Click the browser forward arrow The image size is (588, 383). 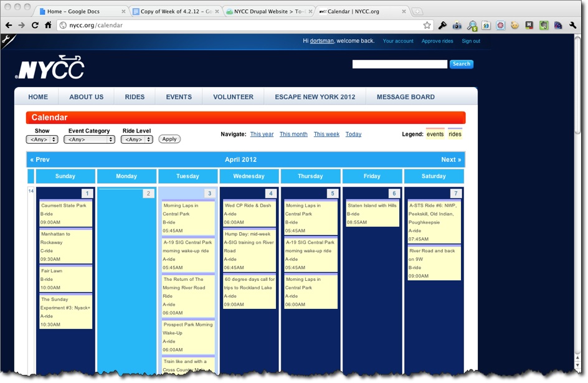click(x=22, y=25)
